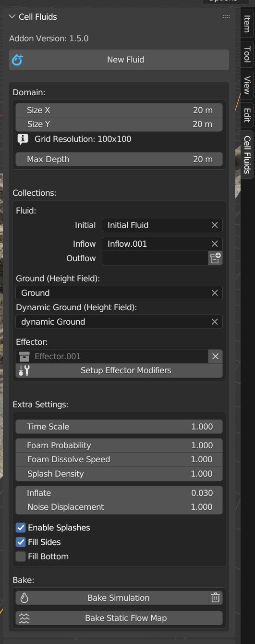Image resolution: width=255 pixels, height=644 pixels.
Task: Click the Addon Version: 1.5.0 text
Action: 49,38
